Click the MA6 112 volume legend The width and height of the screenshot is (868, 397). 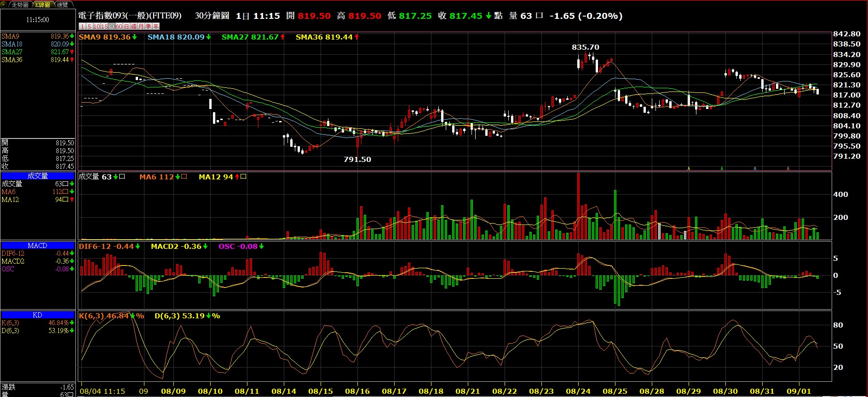point(163,177)
